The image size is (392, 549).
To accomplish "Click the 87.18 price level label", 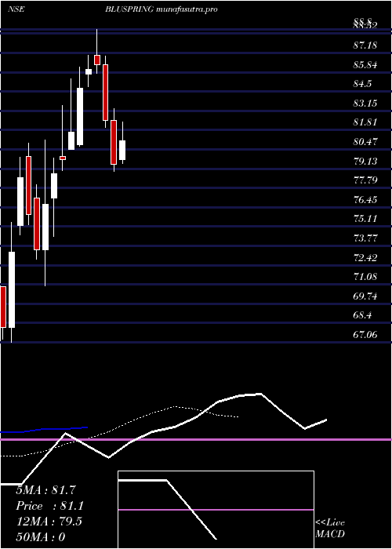I will (365, 45).
